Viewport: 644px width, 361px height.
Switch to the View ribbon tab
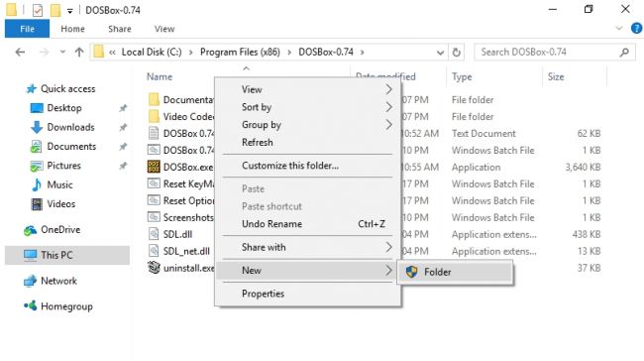click(164, 29)
